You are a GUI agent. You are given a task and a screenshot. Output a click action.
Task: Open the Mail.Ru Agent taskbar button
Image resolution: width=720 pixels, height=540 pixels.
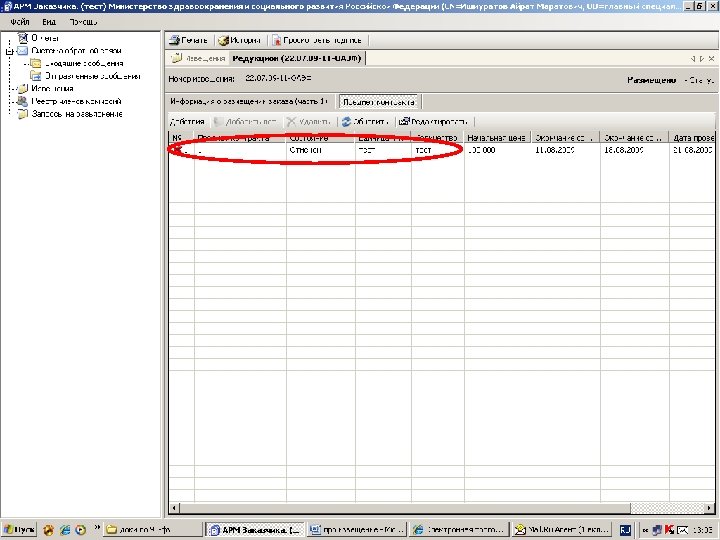[x=562, y=530]
